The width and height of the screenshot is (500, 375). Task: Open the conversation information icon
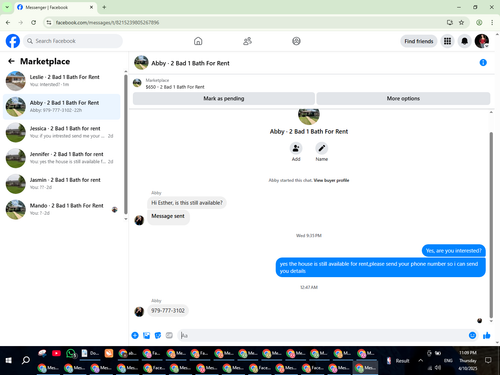coord(483,62)
